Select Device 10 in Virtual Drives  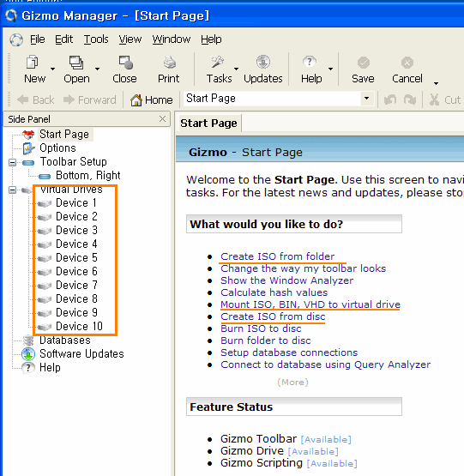click(x=79, y=327)
